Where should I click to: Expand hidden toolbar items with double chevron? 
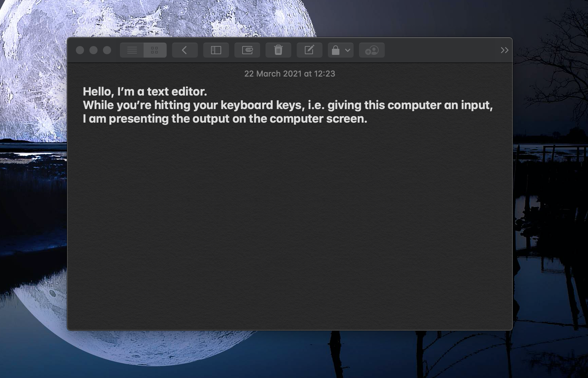point(504,50)
